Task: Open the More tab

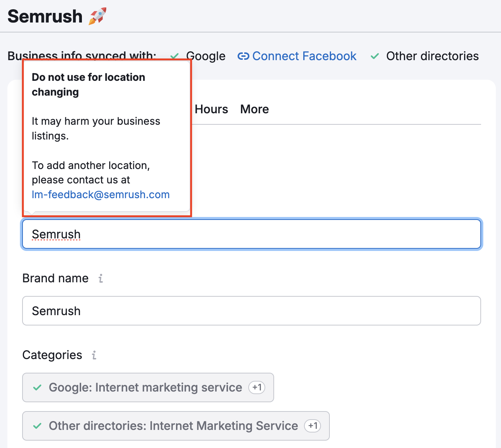Action: pos(254,109)
